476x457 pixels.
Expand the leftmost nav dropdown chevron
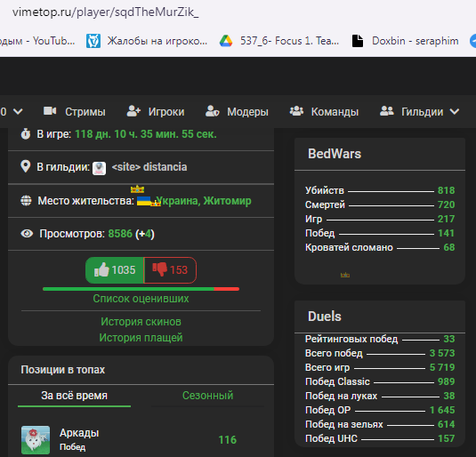click(18, 112)
